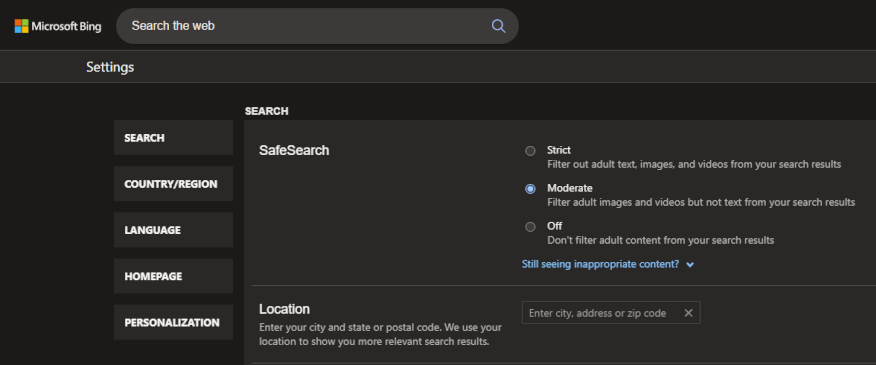
Task: Click the 'Filter adult images and videos' description
Action: click(x=701, y=202)
